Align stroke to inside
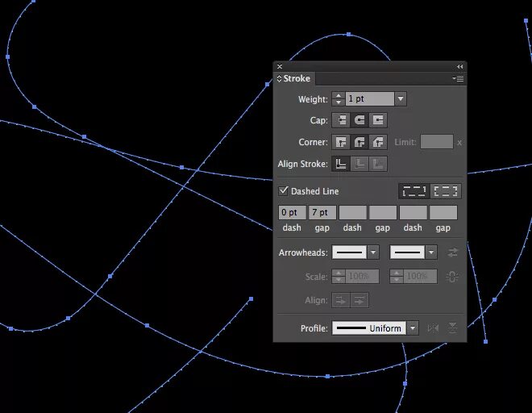Image resolution: width=532 pixels, height=413 pixels. click(x=360, y=164)
